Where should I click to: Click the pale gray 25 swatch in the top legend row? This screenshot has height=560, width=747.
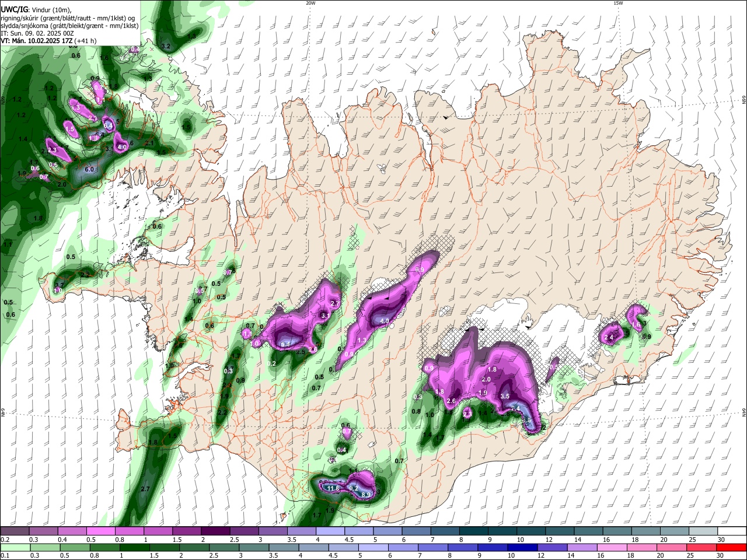tap(704, 531)
